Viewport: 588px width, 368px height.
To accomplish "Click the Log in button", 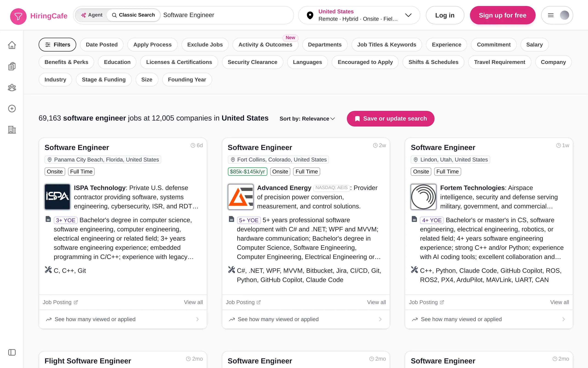I will tap(445, 15).
